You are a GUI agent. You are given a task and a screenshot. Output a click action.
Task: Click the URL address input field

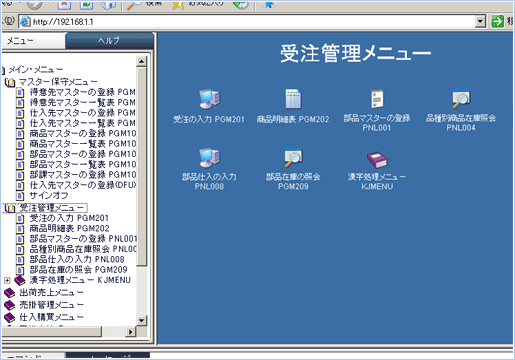tap(254, 22)
